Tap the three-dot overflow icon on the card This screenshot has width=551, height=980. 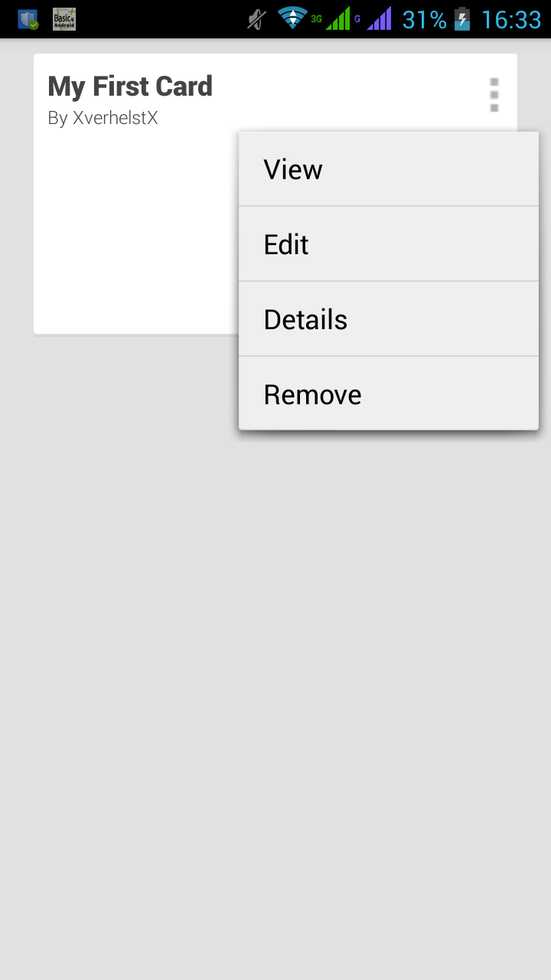(494, 95)
